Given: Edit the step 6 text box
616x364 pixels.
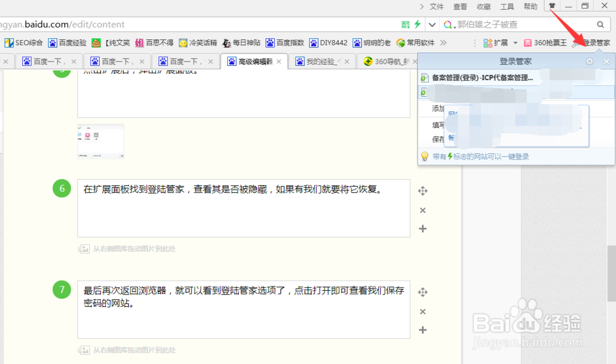Looking at the screenshot, I should (243, 209).
